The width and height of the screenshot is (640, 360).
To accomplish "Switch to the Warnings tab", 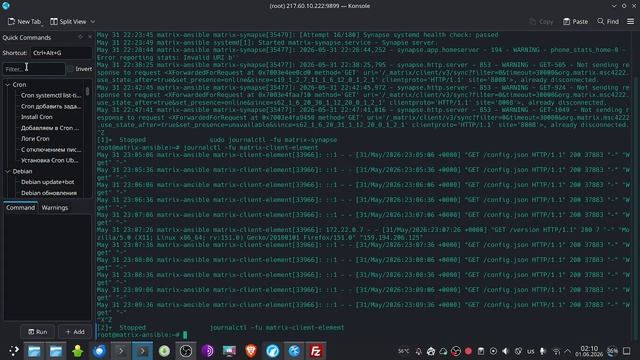I will point(55,208).
